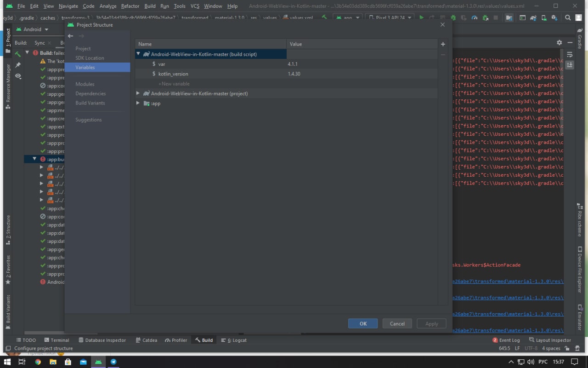Open the app run configuration dropdown

(347, 18)
